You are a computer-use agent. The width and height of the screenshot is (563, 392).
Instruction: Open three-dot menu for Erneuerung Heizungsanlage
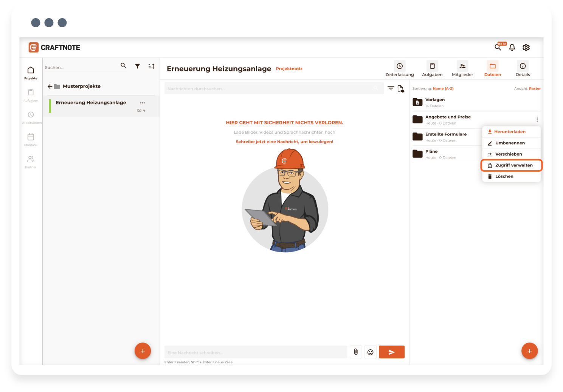pyautogui.click(x=143, y=103)
